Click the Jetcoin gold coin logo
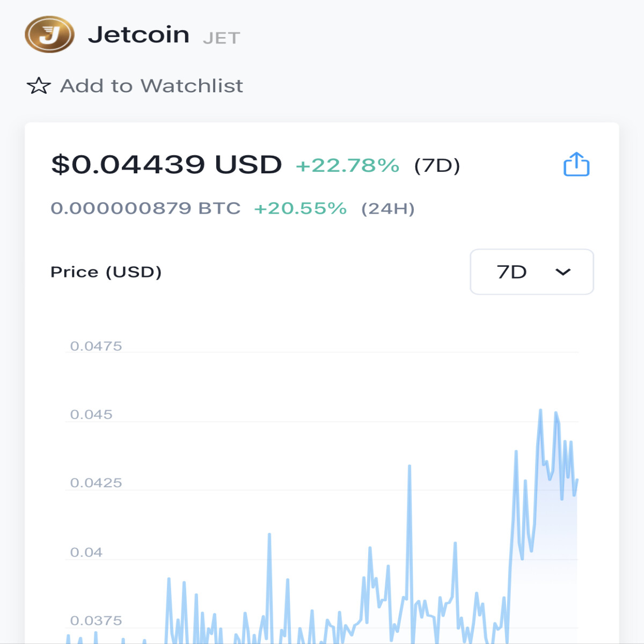The height and width of the screenshot is (644, 644). pos(49,34)
